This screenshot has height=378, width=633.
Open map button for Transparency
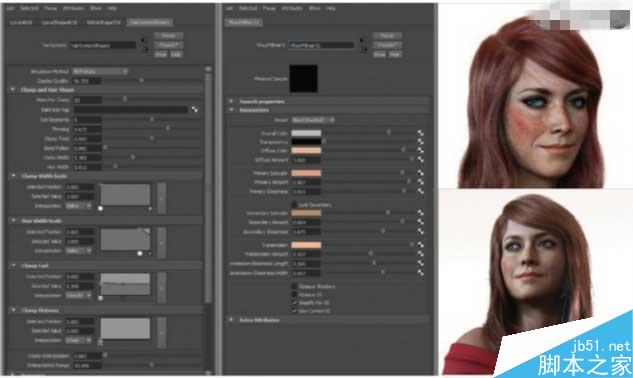coord(420,142)
